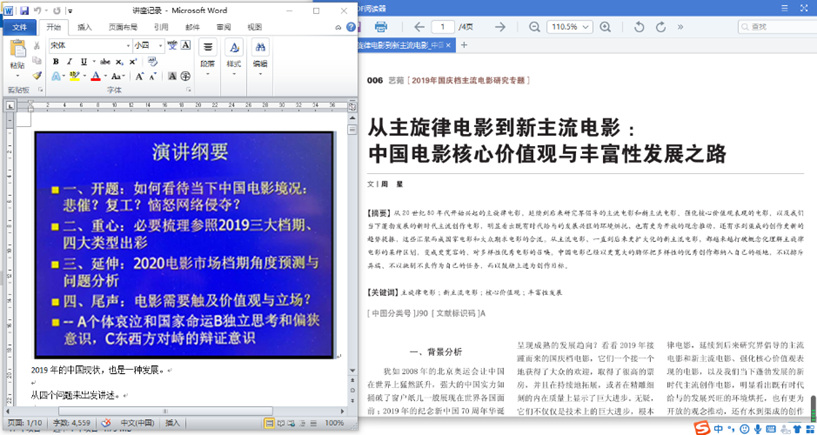Apply Italic formatting in Word
This screenshot has width=817, height=435.
pos(70,61)
